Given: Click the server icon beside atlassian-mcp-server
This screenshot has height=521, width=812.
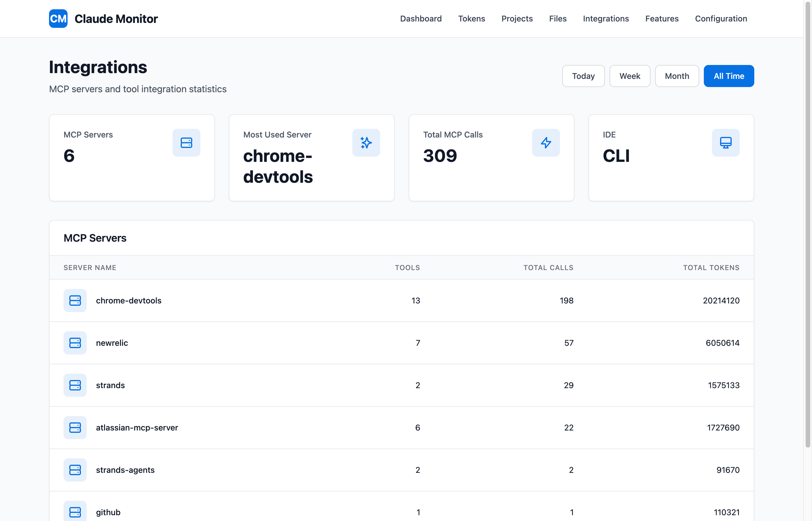Looking at the screenshot, I should (75, 427).
